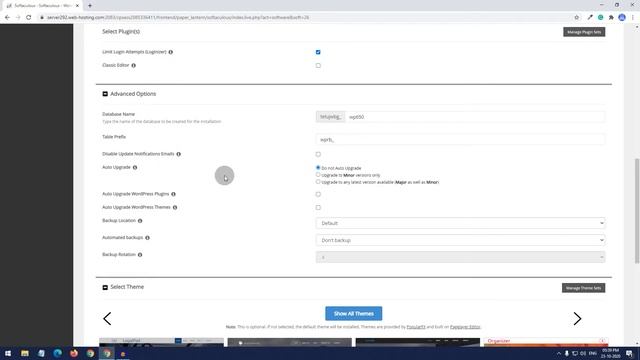Launch Firefox from the taskbar
This screenshot has width=640, height=360.
[74, 353]
